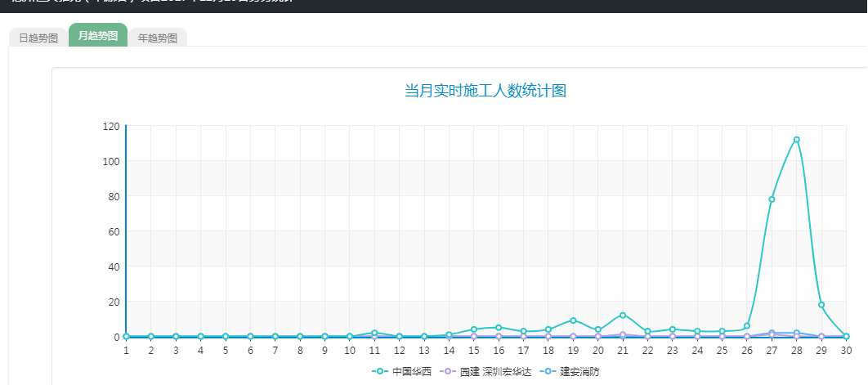This screenshot has width=868, height=385.
Task: Select the 中国华西 data point on day 29
Action: (821, 305)
